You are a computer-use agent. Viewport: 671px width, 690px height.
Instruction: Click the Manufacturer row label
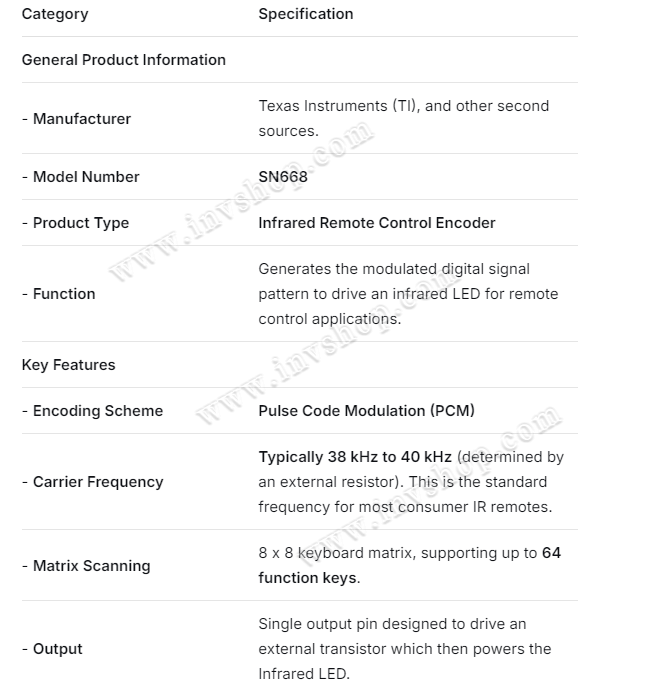tap(80, 119)
